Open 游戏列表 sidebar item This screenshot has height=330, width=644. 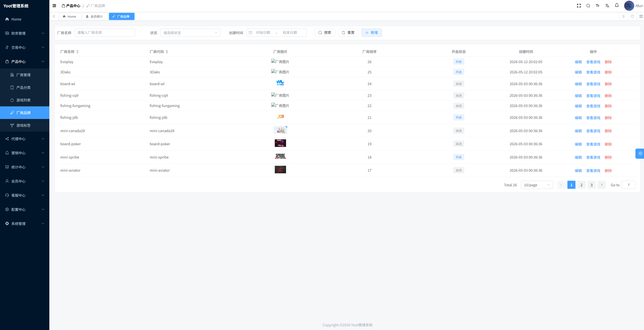coord(25,100)
